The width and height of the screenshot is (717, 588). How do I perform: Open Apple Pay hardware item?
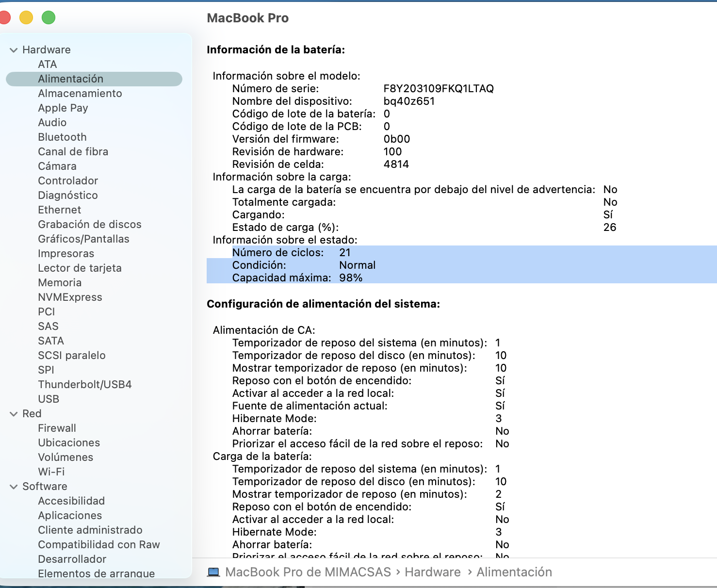(63, 108)
